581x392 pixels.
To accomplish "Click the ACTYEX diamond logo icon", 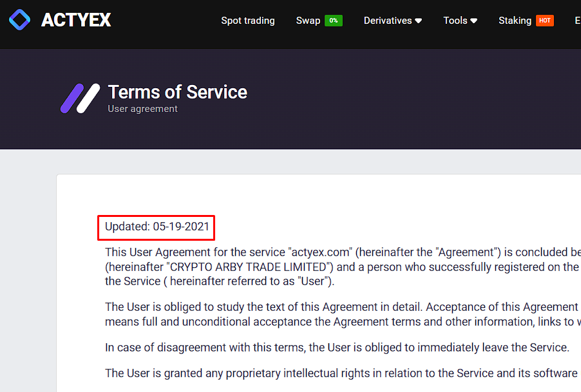I will coord(19,20).
